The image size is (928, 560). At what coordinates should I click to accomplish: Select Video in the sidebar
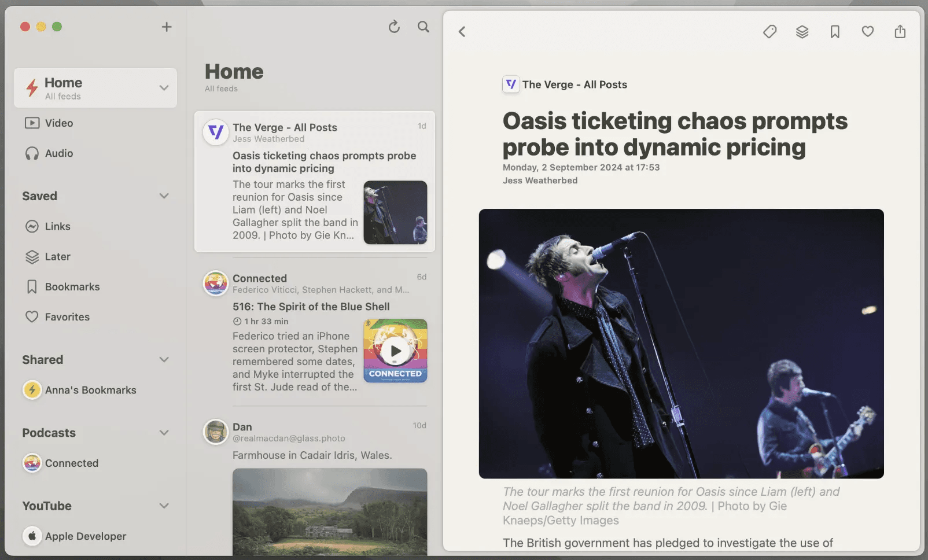pyautogui.click(x=58, y=123)
